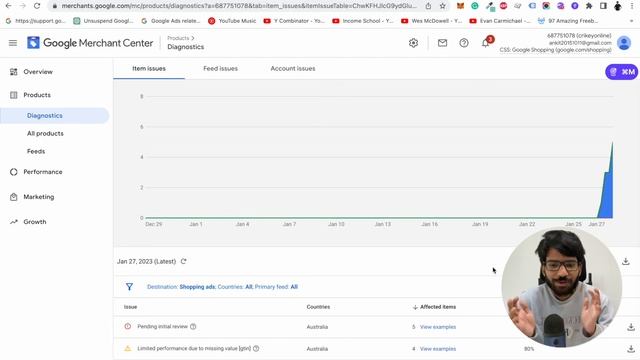Open the browser extensions puzzle icon
The height and width of the screenshot is (360, 640).
pos(589,6)
